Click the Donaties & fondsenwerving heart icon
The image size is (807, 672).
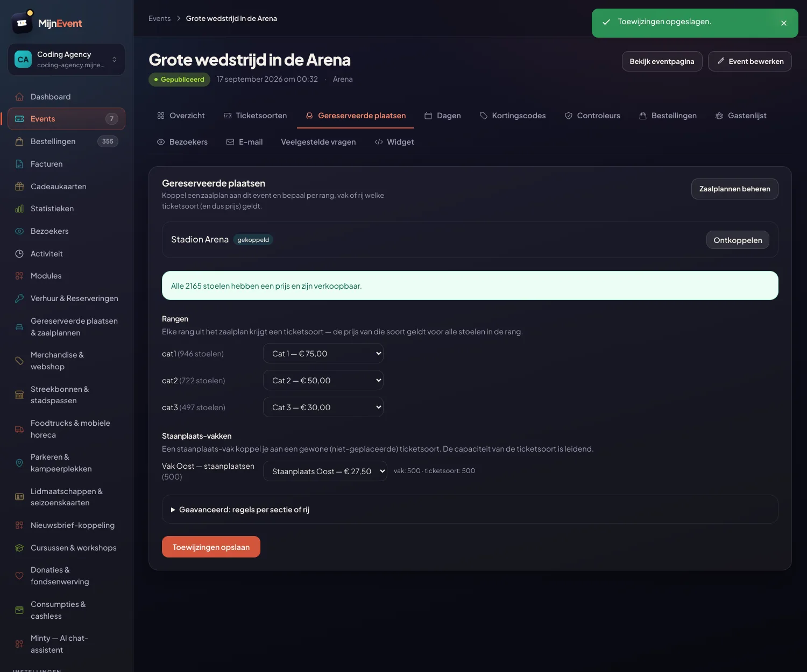[19, 576]
